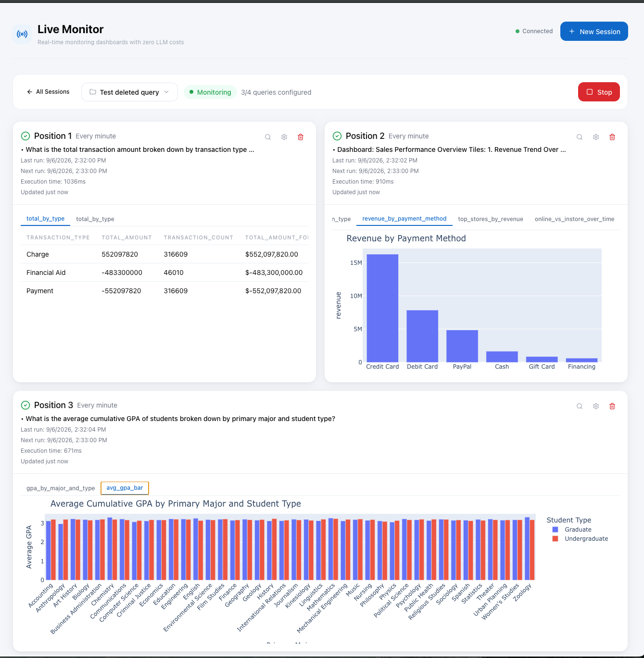Screen dimensions: 644x658
Task: Click the search icon in Position 1
Action: (268, 137)
